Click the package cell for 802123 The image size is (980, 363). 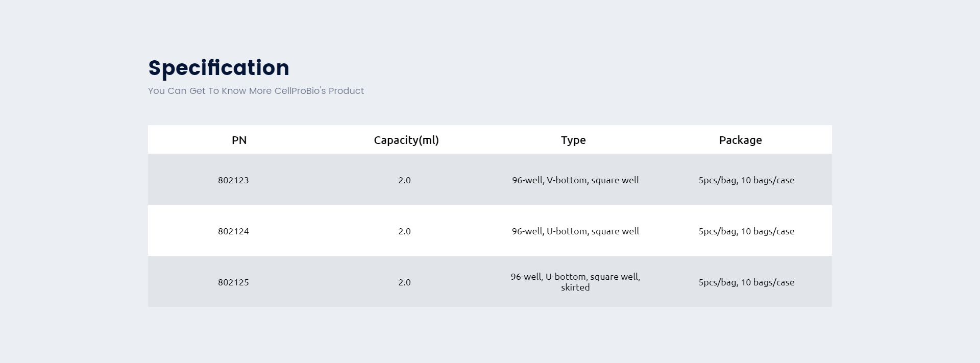point(746,180)
